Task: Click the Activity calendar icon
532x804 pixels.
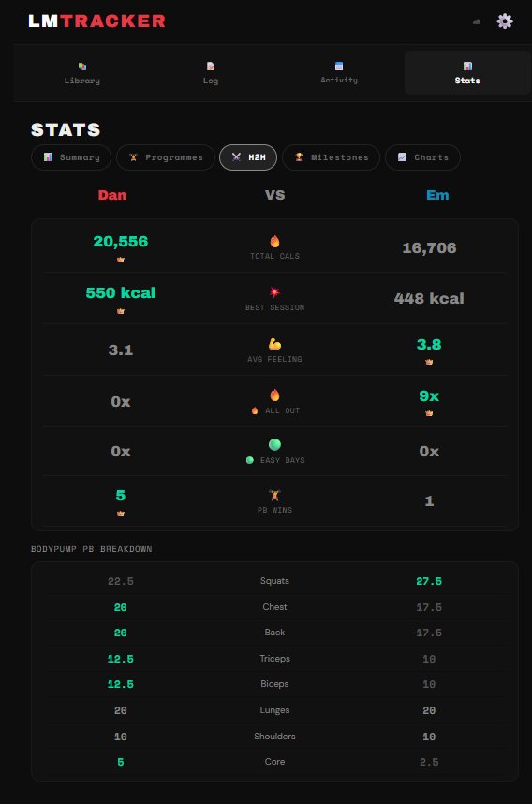Action: 339,67
